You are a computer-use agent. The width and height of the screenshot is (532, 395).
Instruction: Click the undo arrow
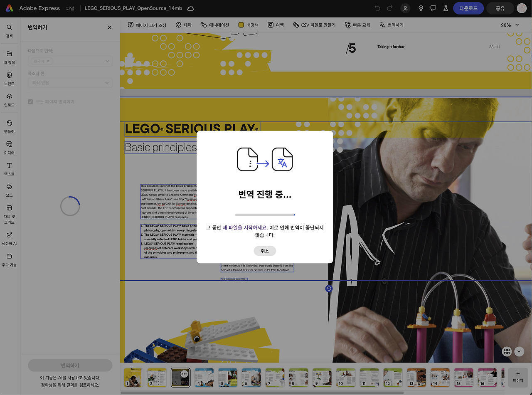click(377, 8)
